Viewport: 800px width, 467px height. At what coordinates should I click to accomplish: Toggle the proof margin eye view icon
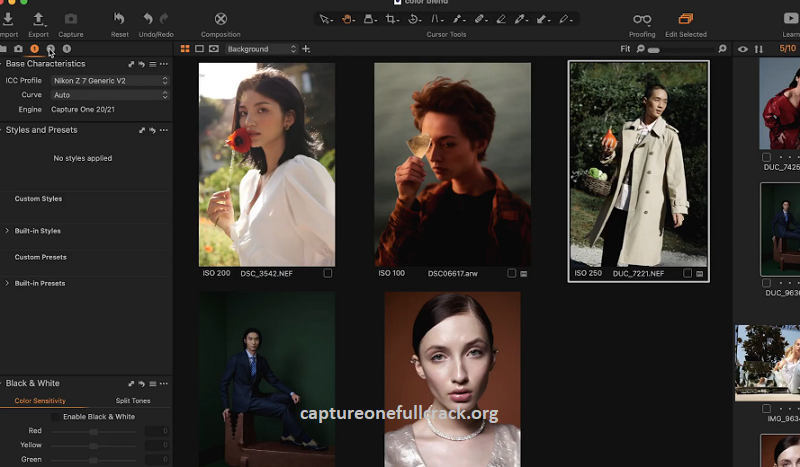(214, 49)
